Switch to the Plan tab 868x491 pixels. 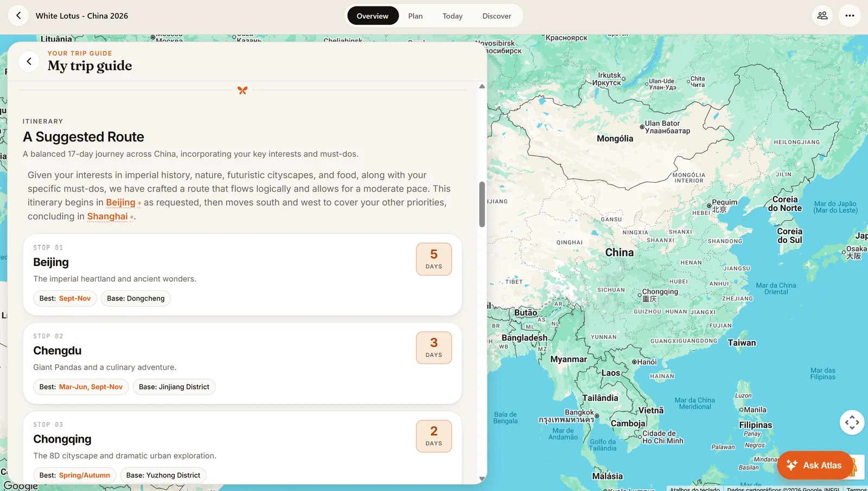tap(416, 16)
